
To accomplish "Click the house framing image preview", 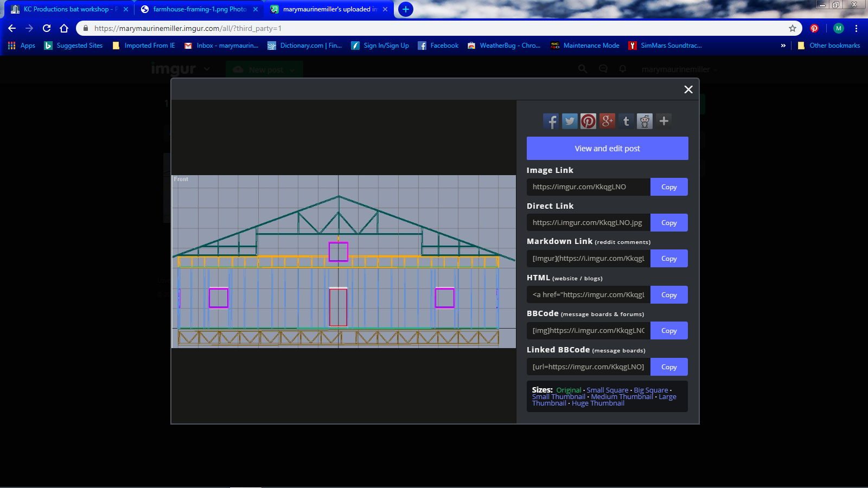I will [343, 261].
